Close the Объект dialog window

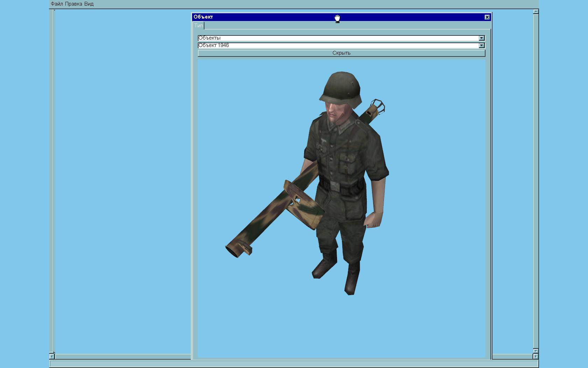(487, 17)
